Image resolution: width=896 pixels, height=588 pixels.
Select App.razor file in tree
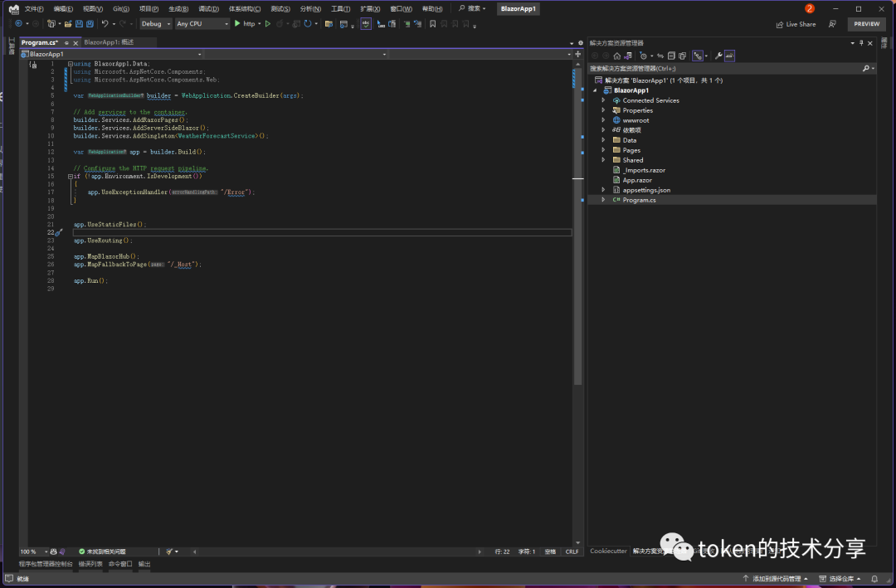pyautogui.click(x=636, y=180)
